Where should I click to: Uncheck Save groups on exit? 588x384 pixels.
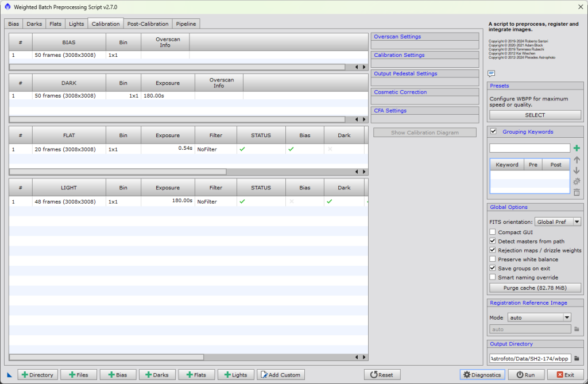tap(493, 268)
